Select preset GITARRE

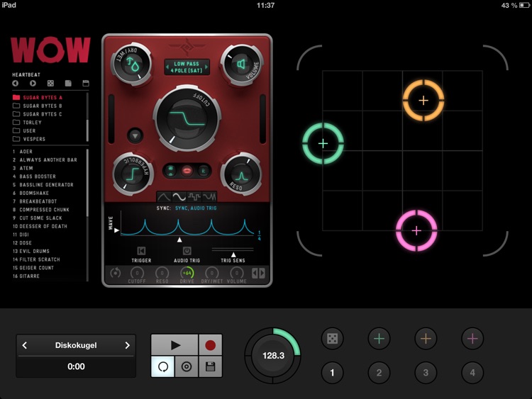(26, 276)
